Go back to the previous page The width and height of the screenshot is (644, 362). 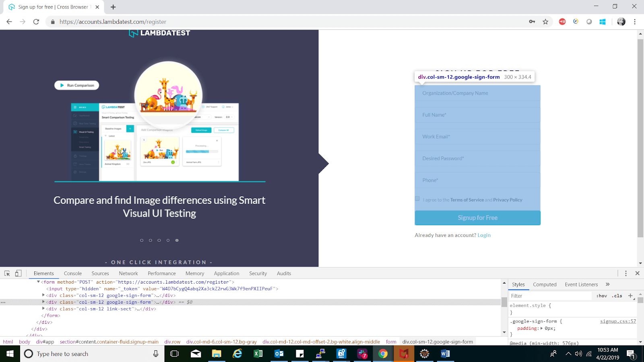[9, 22]
